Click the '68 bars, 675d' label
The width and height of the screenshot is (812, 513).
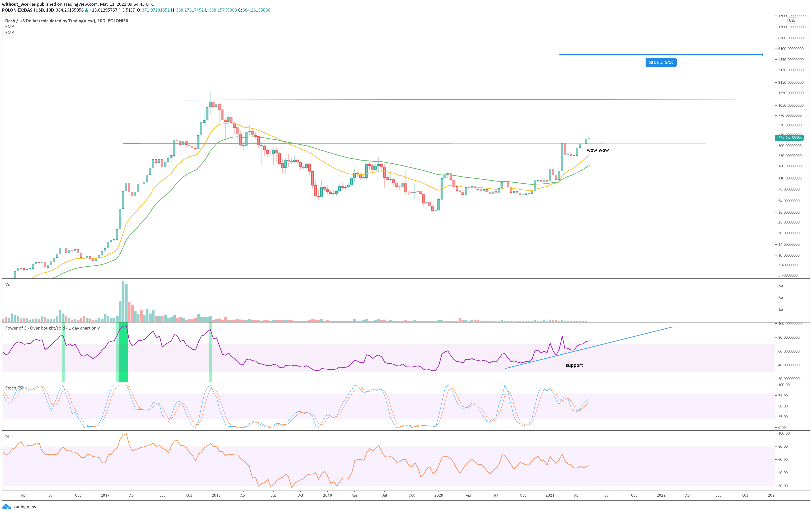coord(661,62)
